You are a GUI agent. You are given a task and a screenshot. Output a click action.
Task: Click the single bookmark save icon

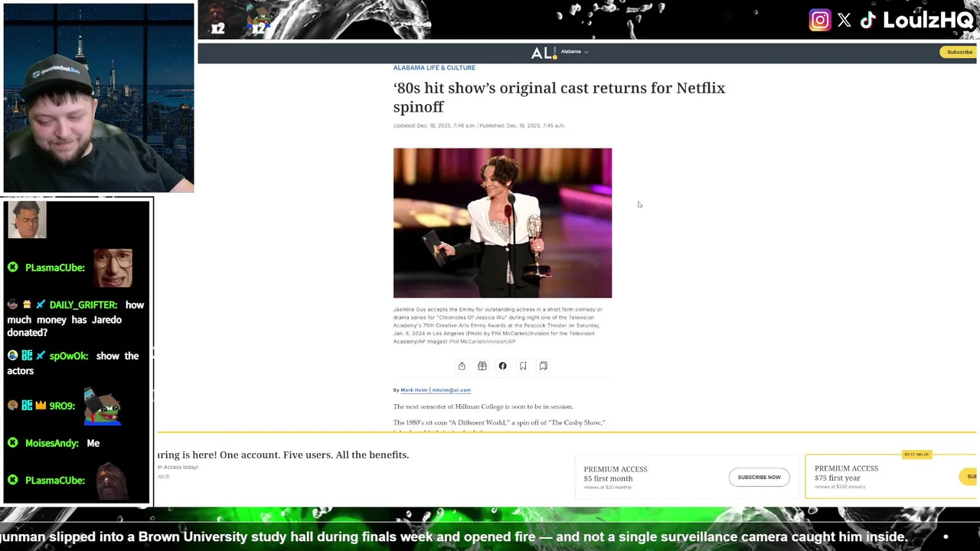[x=523, y=366]
